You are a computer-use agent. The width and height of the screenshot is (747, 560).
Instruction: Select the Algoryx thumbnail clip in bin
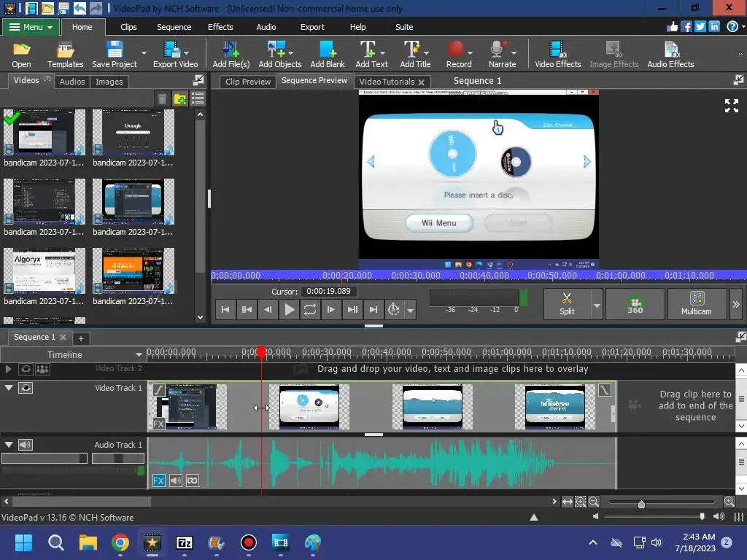44,271
